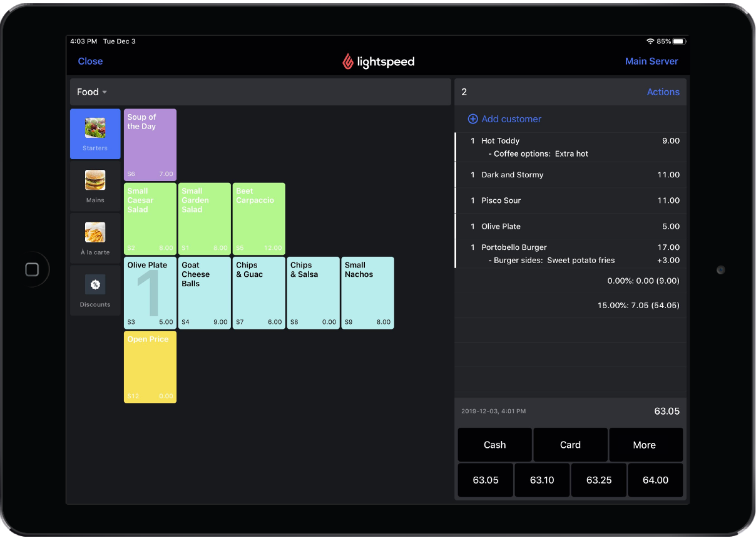Select the Starters category icon
This screenshot has height=540, width=756.
(95, 133)
